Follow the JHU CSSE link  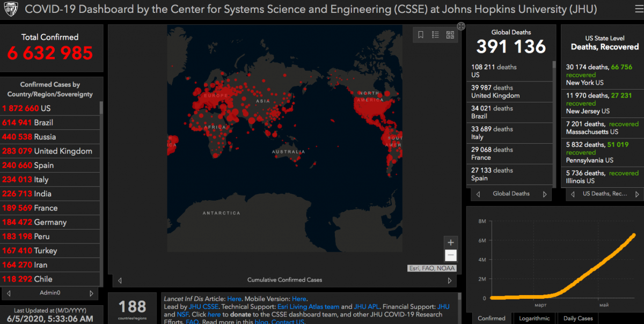point(204,307)
